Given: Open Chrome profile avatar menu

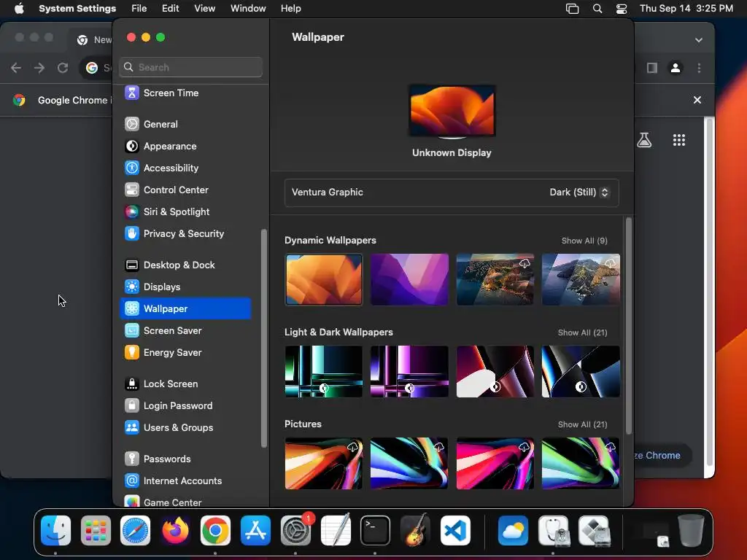Looking at the screenshot, I should (x=675, y=68).
